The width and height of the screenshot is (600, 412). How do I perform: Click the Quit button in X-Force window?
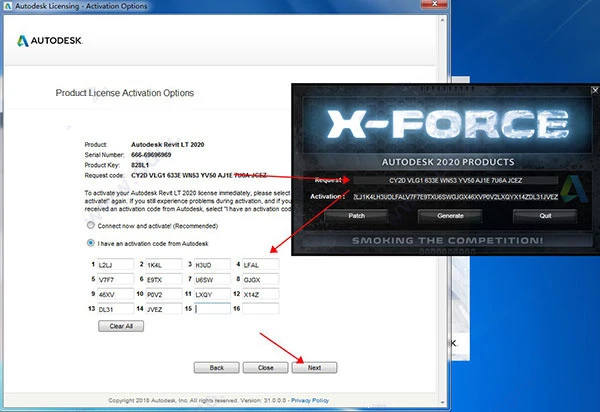pyautogui.click(x=545, y=216)
